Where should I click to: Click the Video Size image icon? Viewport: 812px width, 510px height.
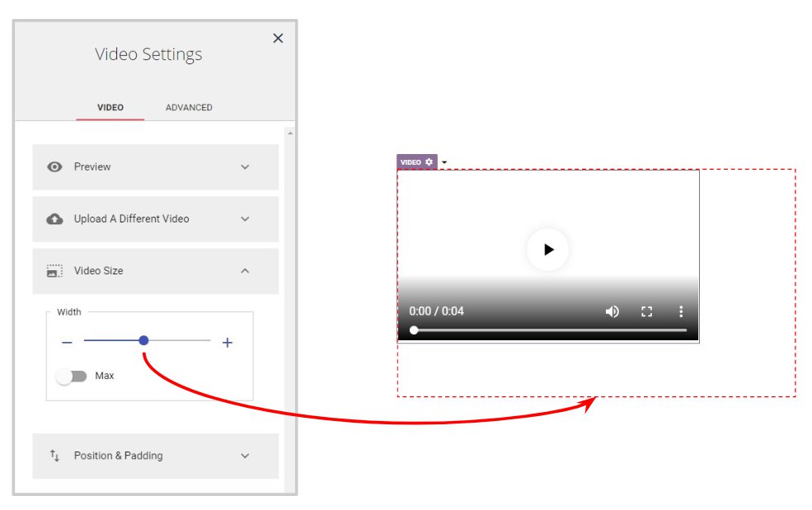pos(54,271)
